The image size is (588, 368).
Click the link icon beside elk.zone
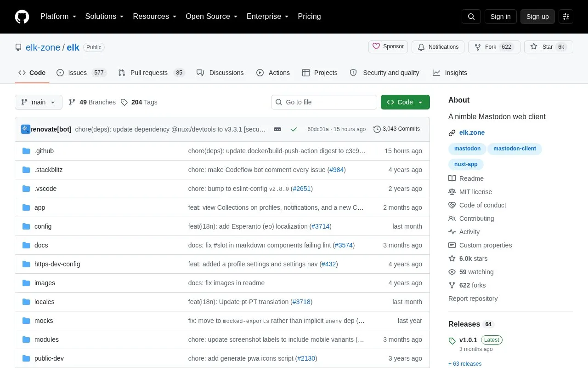(452, 133)
